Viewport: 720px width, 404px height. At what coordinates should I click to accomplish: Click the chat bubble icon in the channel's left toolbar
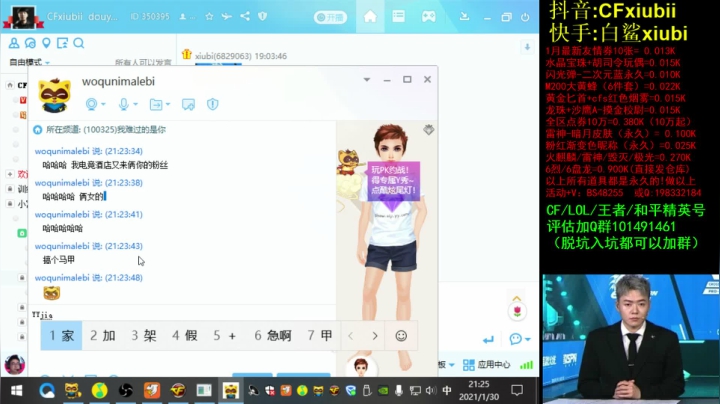click(x=30, y=43)
